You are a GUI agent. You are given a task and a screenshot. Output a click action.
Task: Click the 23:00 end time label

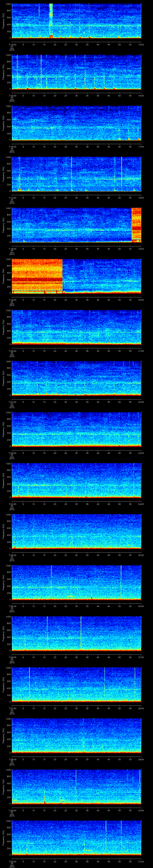(x=141, y=453)
